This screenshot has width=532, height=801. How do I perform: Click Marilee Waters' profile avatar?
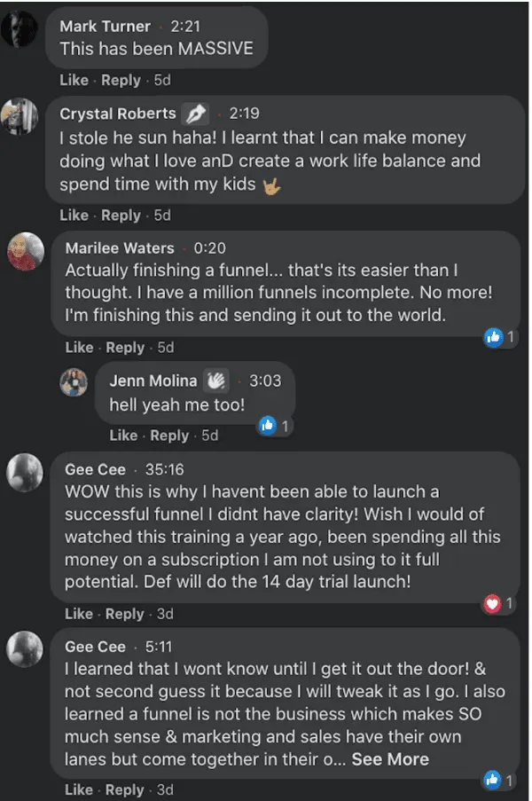pyautogui.click(x=26, y=252)
